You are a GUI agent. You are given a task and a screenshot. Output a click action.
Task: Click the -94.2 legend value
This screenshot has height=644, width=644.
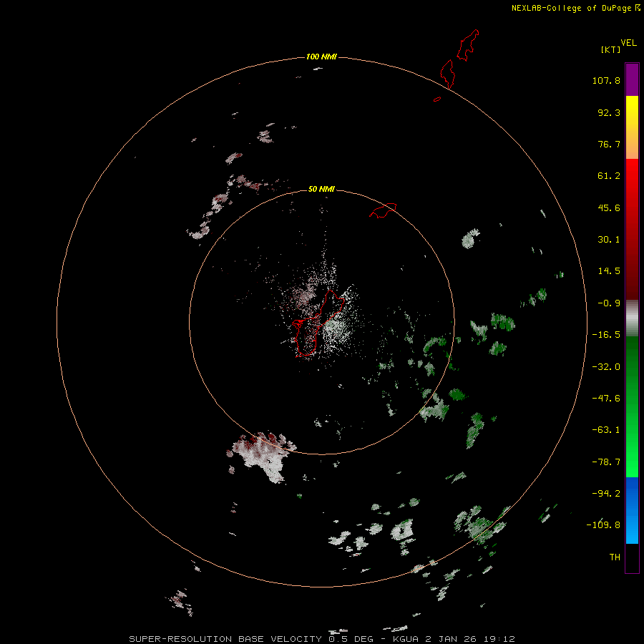click(x=606, y=493)
